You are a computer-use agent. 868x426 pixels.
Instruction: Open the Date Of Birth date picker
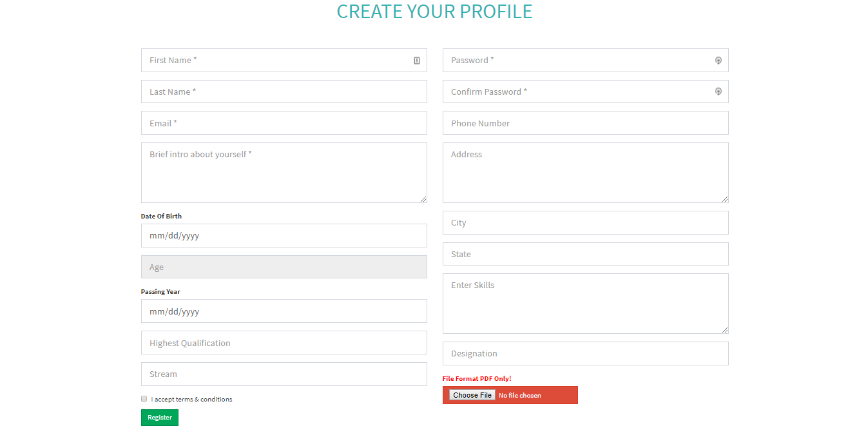284,236
